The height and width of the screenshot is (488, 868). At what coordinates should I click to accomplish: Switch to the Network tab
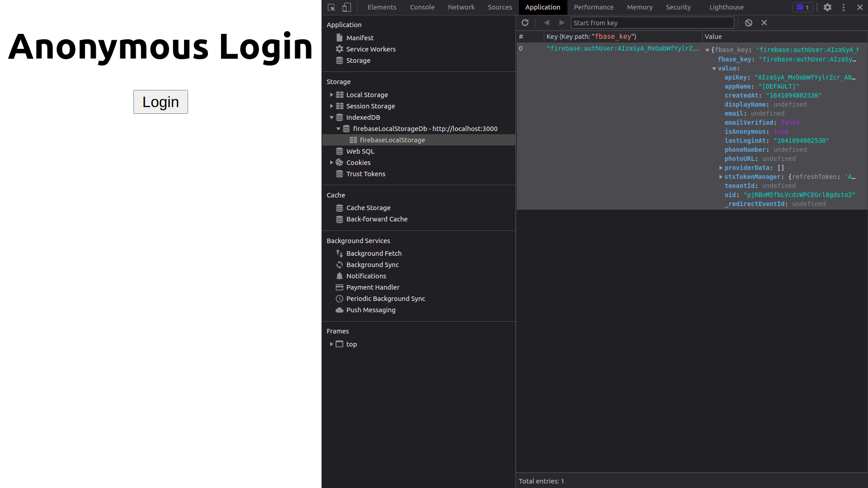pyautogui.click(x=461, y=7)
